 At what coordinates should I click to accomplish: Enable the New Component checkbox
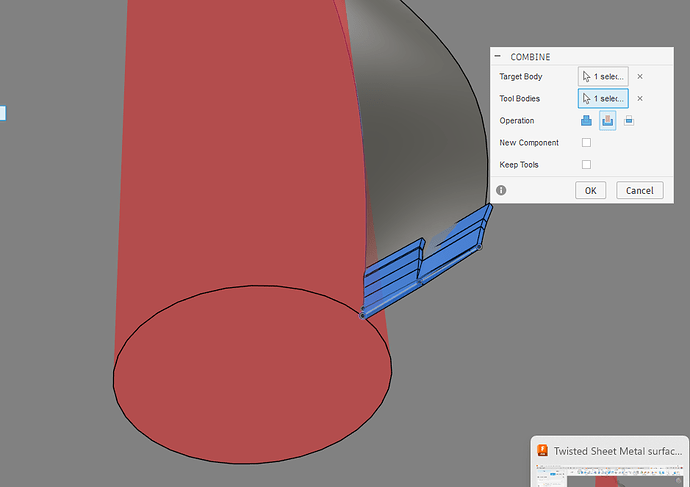(586, 143)
